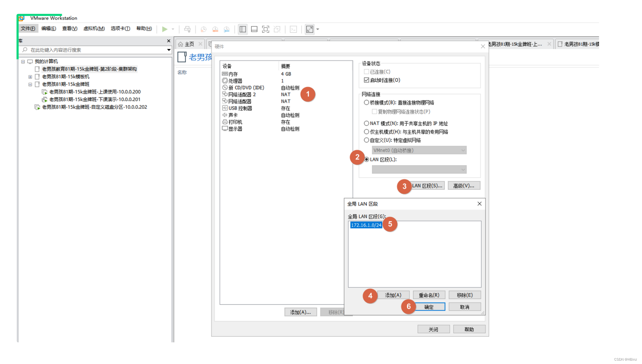Toggle the thumbnail bar view icon

pyautogui.click(x=254, y=29)
